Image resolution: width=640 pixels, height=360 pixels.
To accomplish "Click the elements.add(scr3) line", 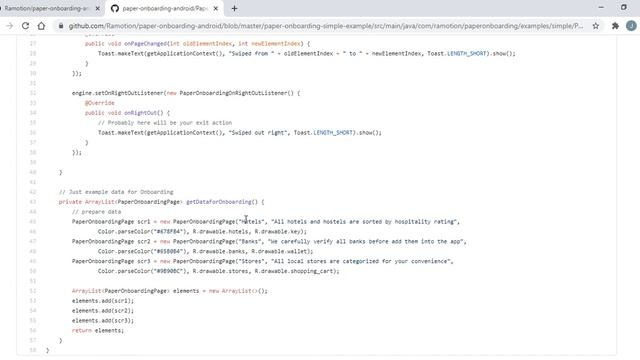I will [103, 320].
